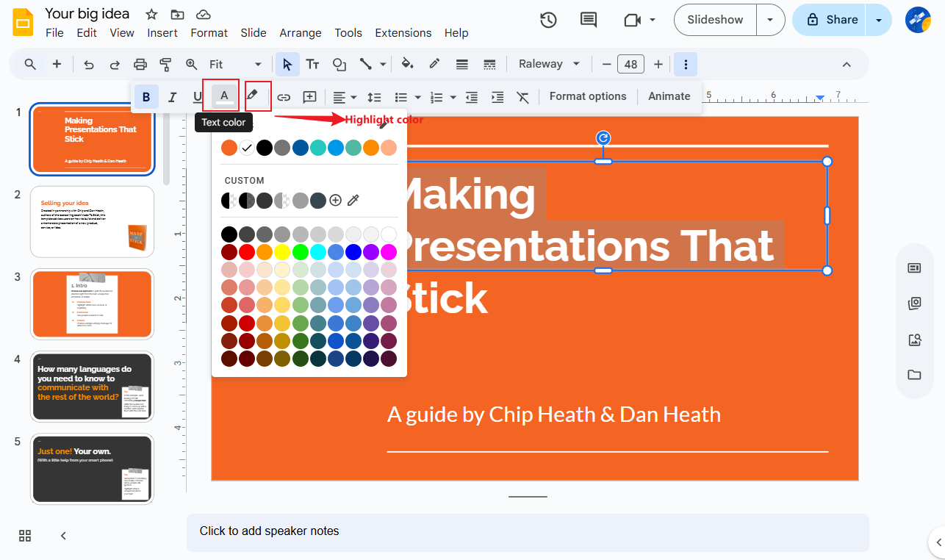This screenshot has width=945, height=560.
Task: Pick a custom color with the eyedropper
Action: click(x=353, y=200)
